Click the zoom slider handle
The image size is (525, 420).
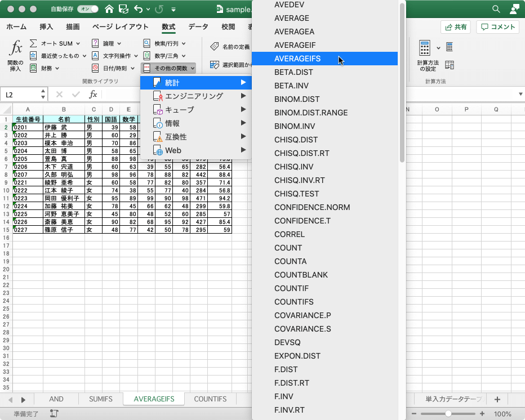[x=448, y=414]
